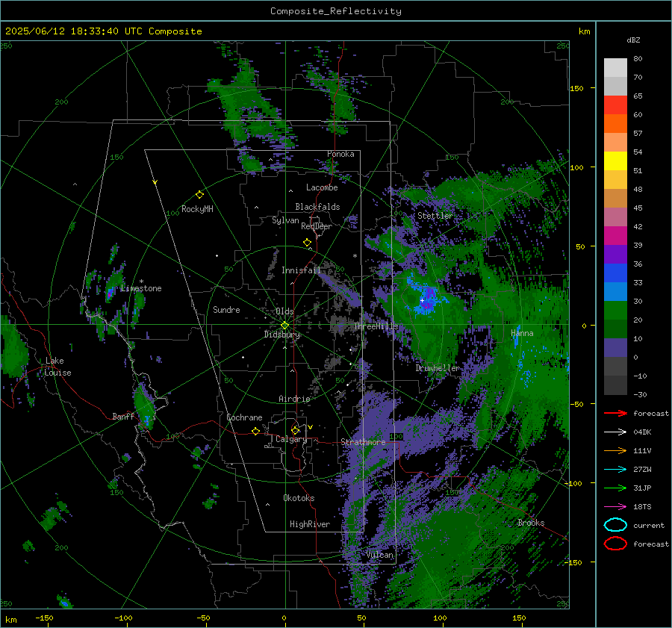Screen dimensions: 672x628
Task: Click the Okotoks town label
Action: pos(299,498)
